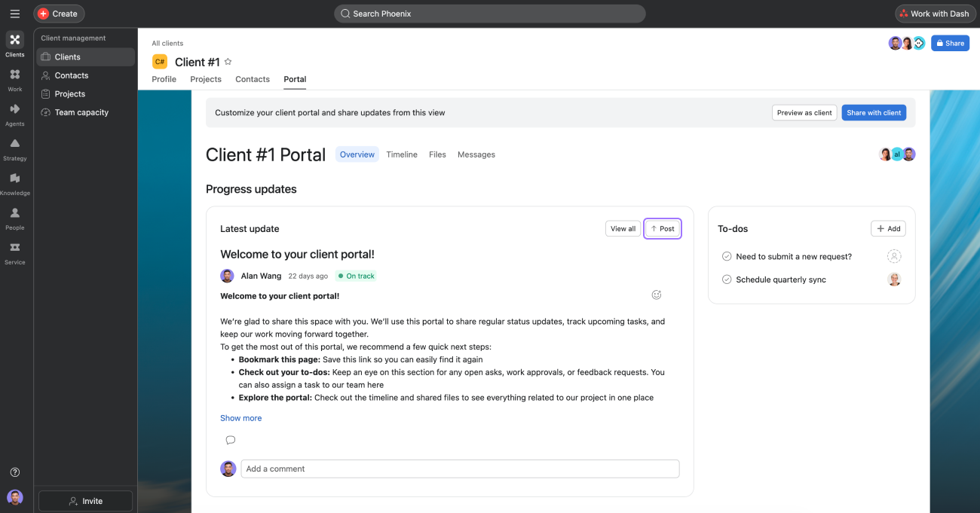Expand update with Show more

(241, 418)
